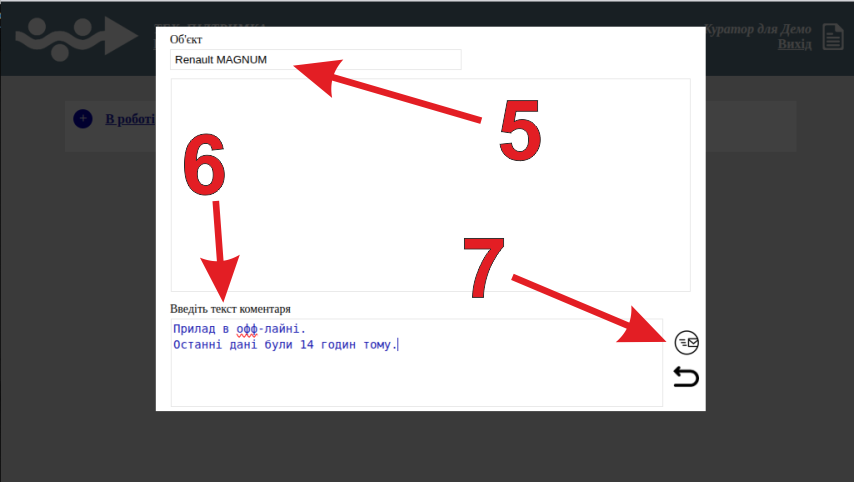Open the 'В роботі' link
This screenshot has width=854, height=482.
(130, 120)
